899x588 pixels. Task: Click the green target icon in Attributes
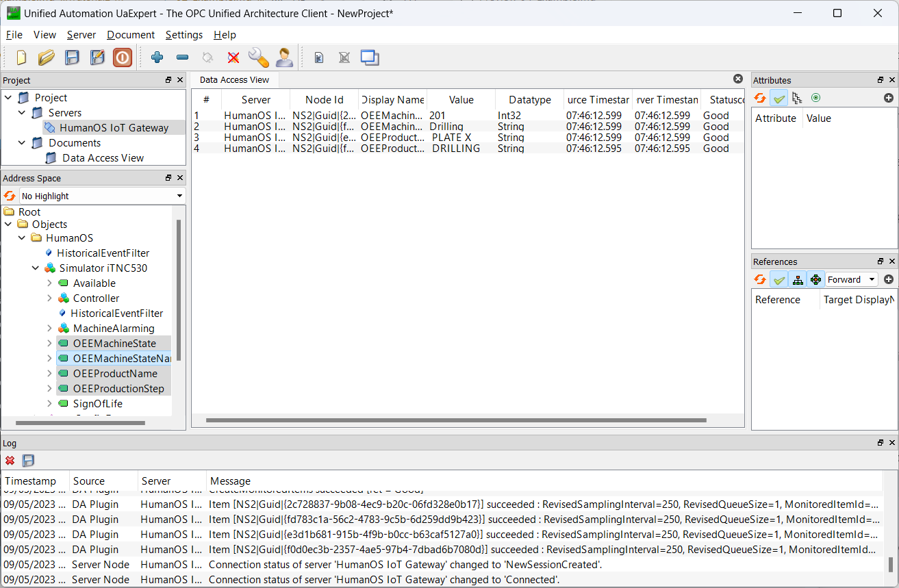click(x=815, y=98)
